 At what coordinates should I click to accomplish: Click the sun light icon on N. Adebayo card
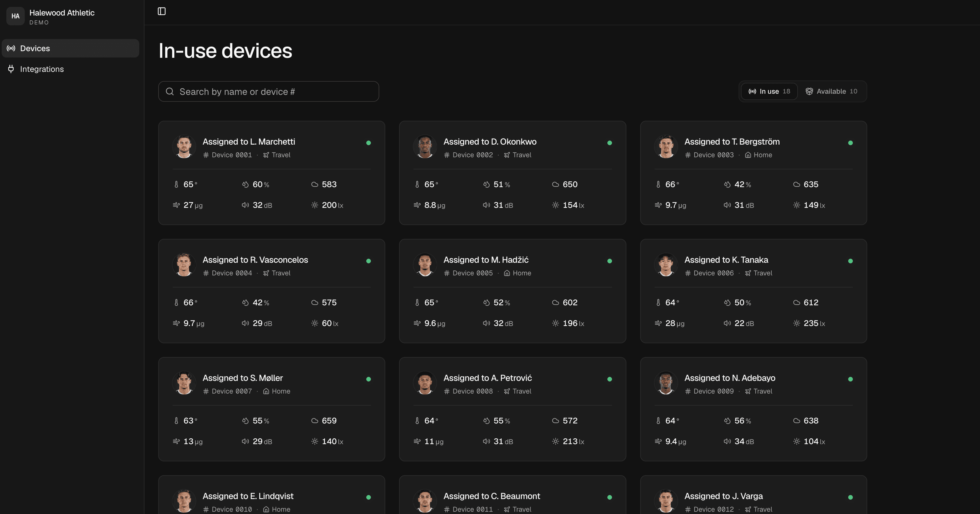click(797, 441)
